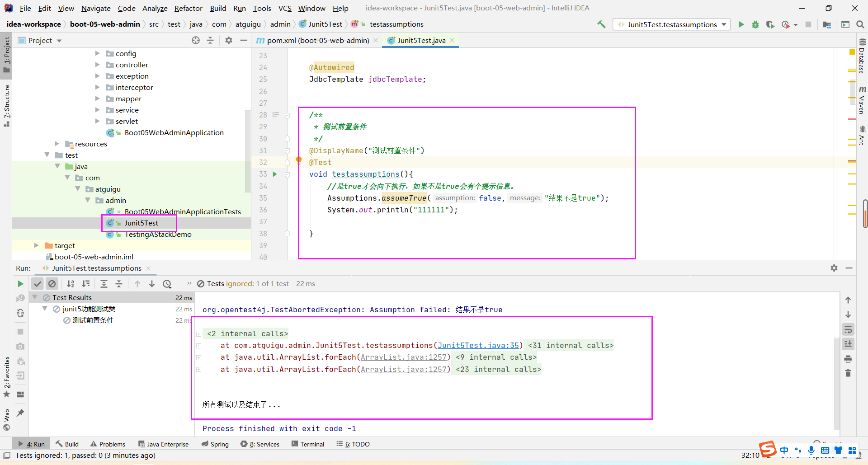868x465 pixels.
Task: Expand the target folder in project tree
Action: 37,245
